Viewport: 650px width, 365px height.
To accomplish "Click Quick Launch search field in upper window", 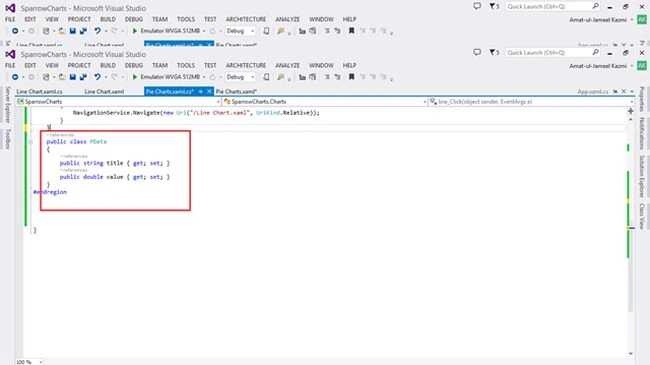I will (553, 7).
